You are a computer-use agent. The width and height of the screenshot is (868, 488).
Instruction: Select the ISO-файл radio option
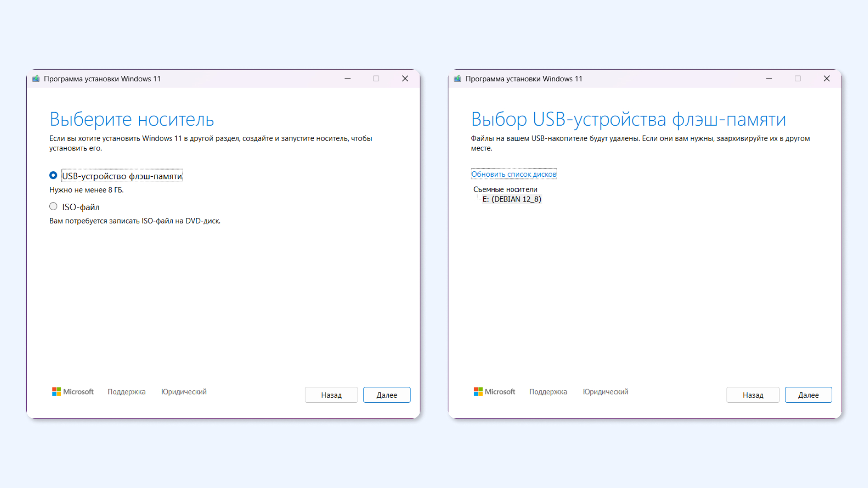click(x=53, y=206)
